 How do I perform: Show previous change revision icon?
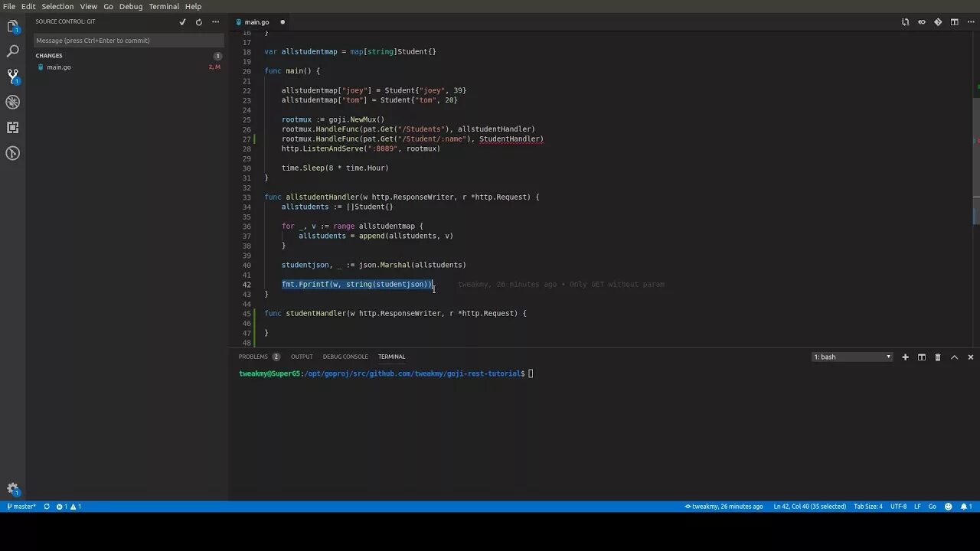pos(922,22)
